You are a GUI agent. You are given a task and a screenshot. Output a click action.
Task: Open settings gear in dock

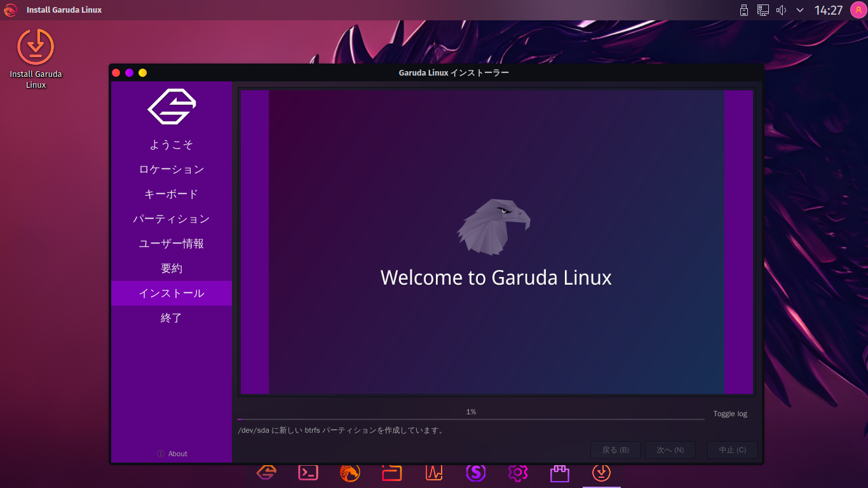tap(518, 472)
